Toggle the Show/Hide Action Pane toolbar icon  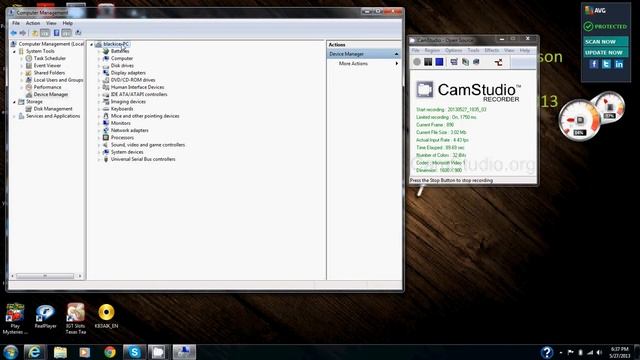(67, 33)
